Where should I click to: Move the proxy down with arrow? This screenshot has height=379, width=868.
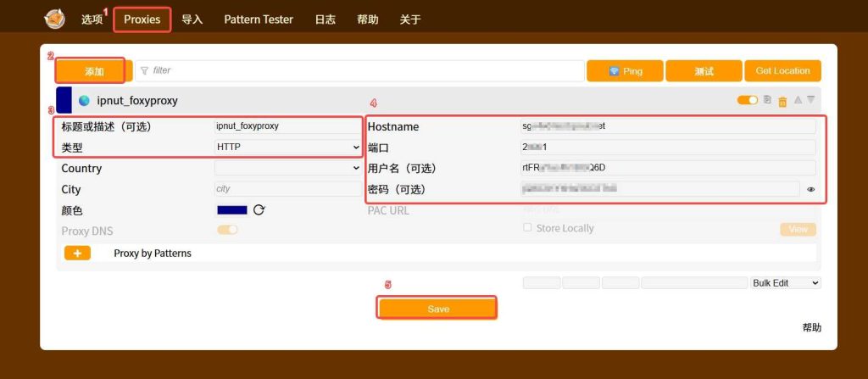pos(811,100)
